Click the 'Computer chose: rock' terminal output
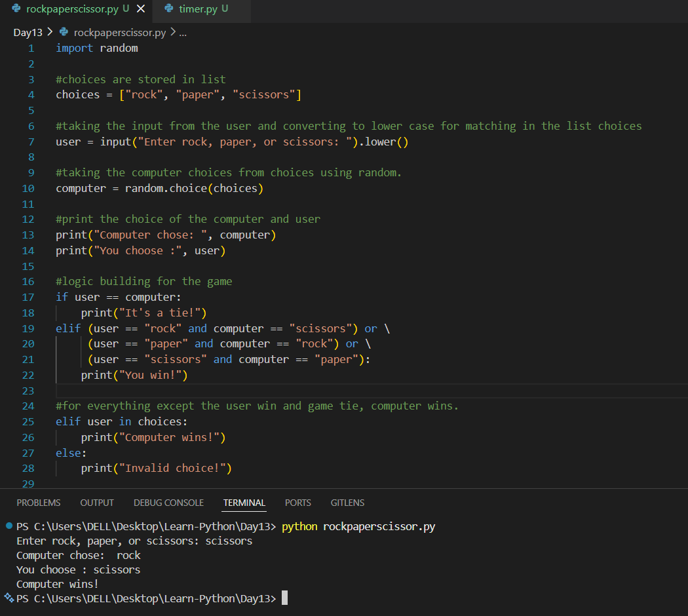 pyautogui.click(x=79, y=556)
